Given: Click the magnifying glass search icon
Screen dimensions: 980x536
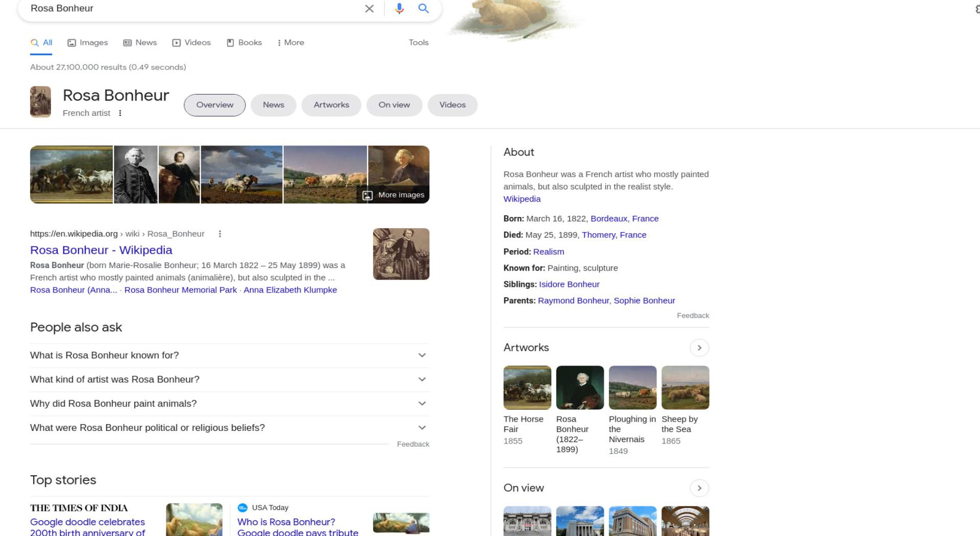Looking at the screenshot, I should tap(424, 9).
